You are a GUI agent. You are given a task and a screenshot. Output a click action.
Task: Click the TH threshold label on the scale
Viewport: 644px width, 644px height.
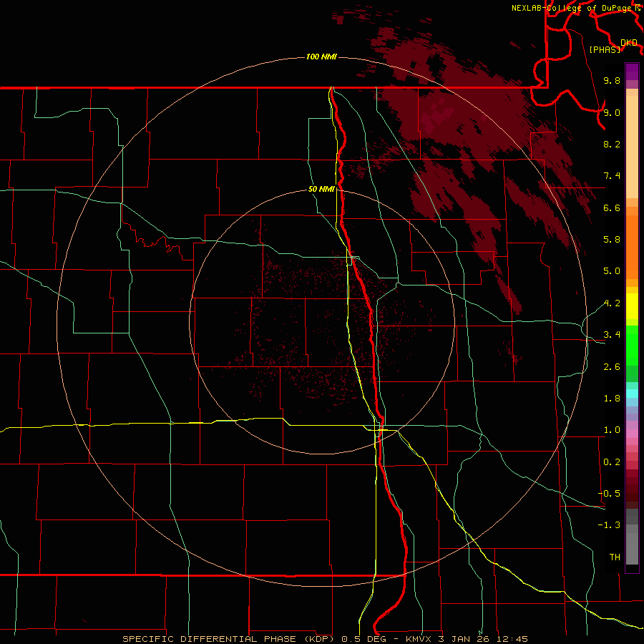coord(615,557)
